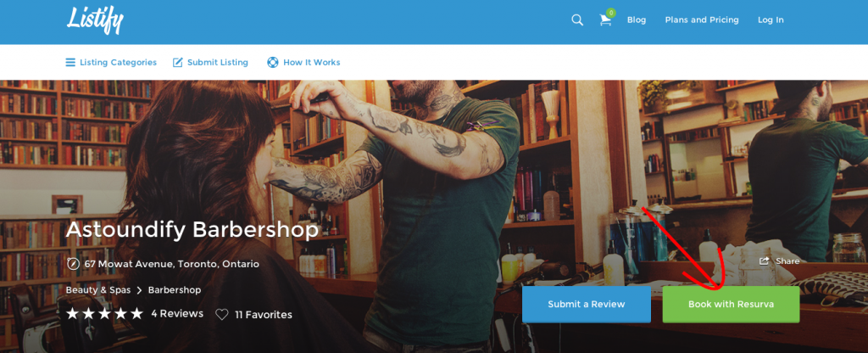868x353 pixels.
Task: Click the Log In link
Action: [x=771, y=20]
